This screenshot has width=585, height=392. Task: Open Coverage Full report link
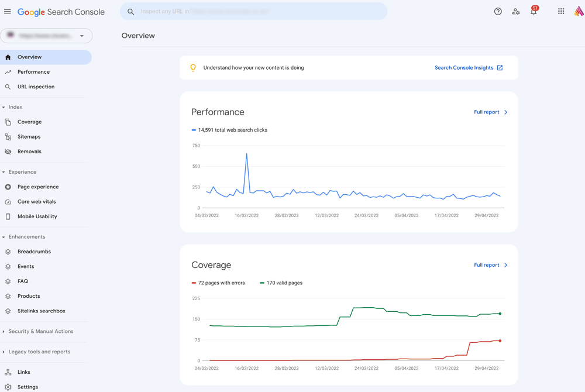pos(491,265)
